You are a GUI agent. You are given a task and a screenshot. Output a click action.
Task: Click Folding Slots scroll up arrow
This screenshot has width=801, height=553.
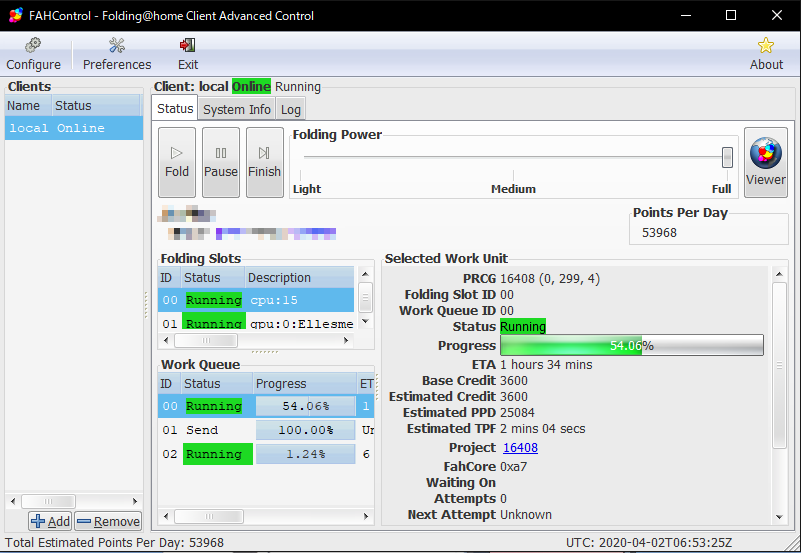pos(365,274)
